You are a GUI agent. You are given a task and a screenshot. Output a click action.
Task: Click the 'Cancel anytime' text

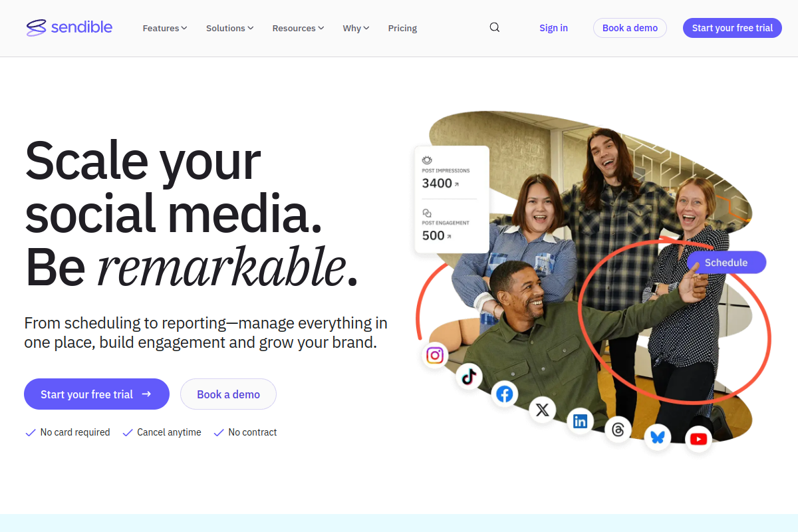point(169,432)
